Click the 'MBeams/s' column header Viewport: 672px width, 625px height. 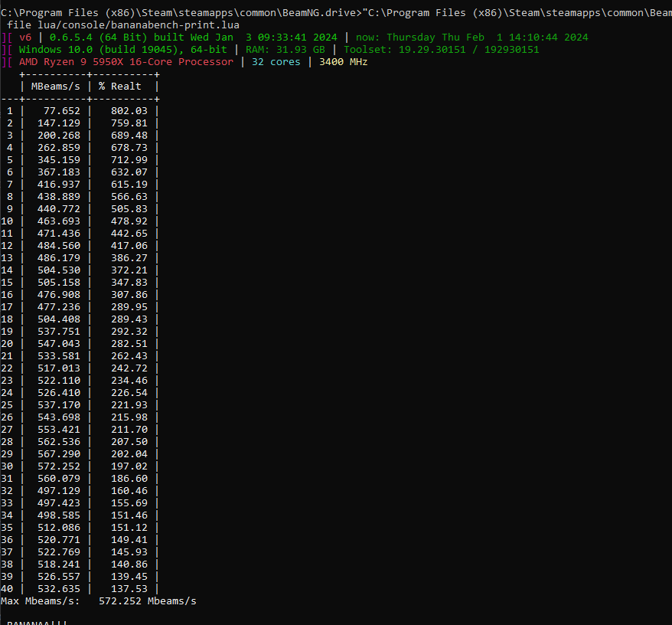pos(56,87)
